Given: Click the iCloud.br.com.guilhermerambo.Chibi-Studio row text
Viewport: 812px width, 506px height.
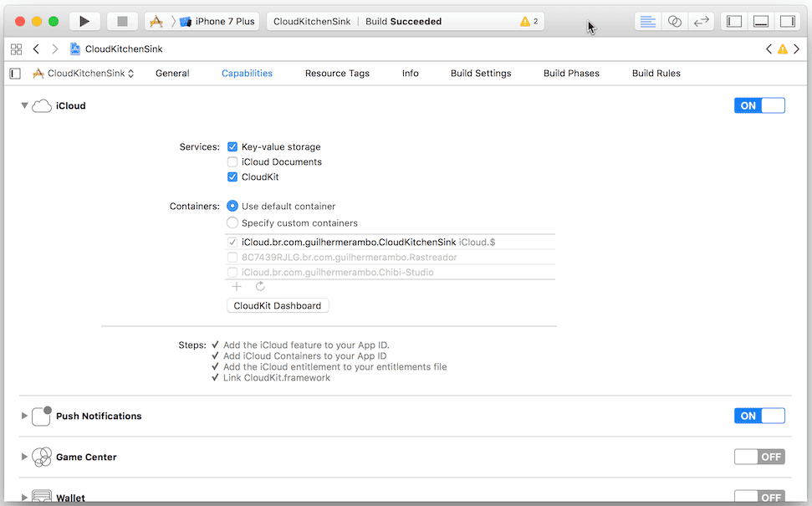Looking at the screenshot, I should click(338, 272).
